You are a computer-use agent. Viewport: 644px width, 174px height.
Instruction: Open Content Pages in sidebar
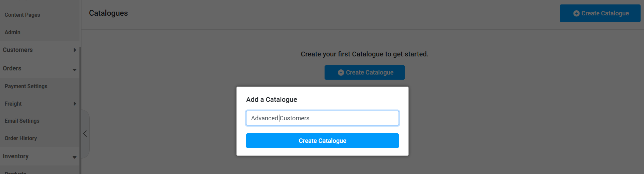click(x=22, y=15)
